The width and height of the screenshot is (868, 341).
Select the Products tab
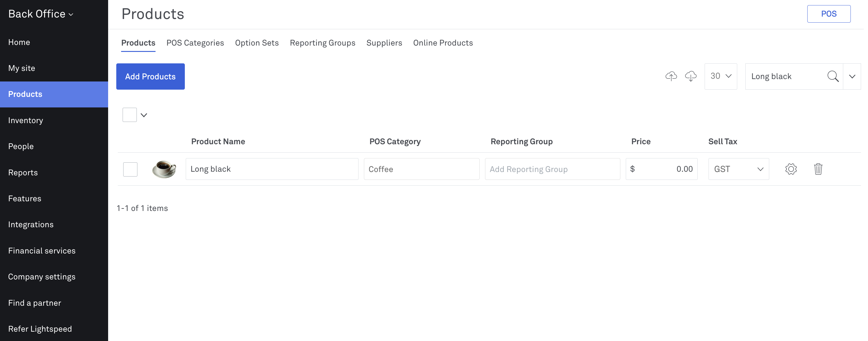pos(138,43)
